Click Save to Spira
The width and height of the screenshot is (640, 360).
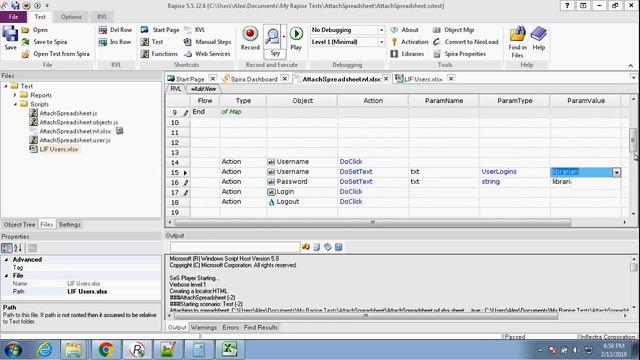44,42
